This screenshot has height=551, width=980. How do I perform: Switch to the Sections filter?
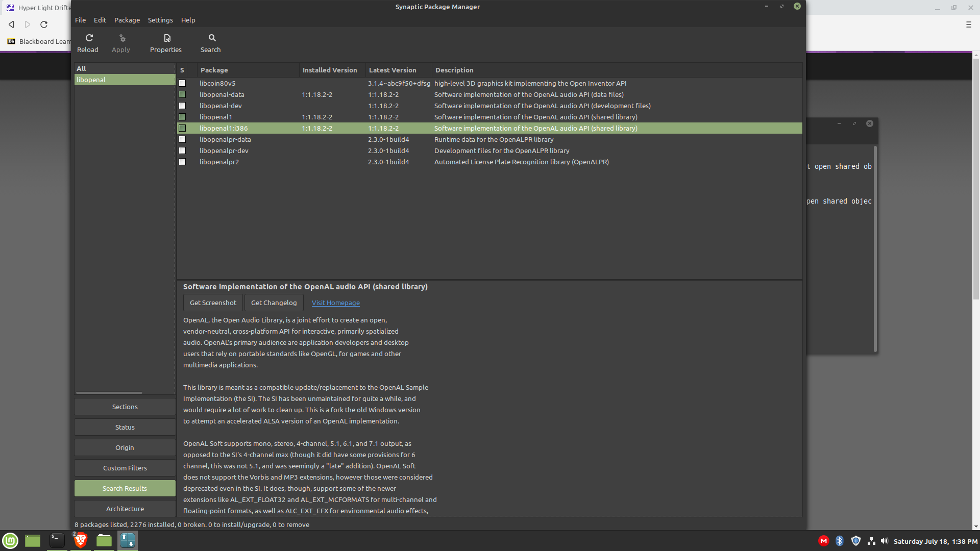(x=125, y=407)
